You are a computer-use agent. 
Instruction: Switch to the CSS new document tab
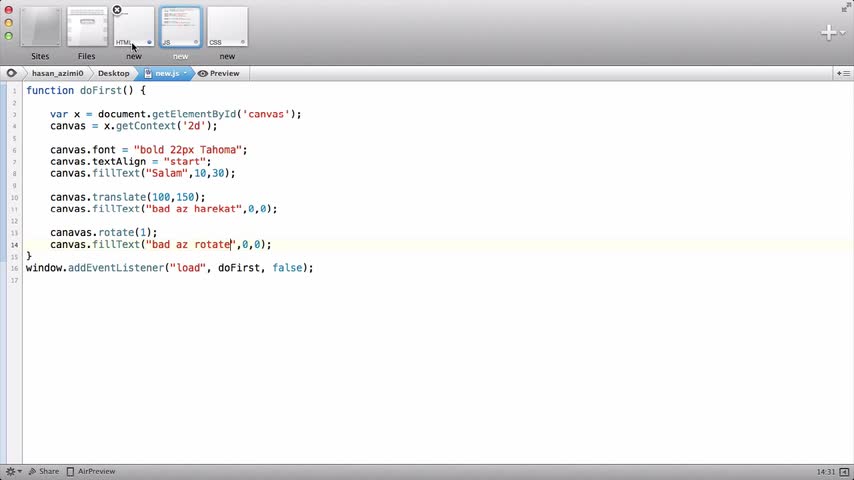(227, 27)
